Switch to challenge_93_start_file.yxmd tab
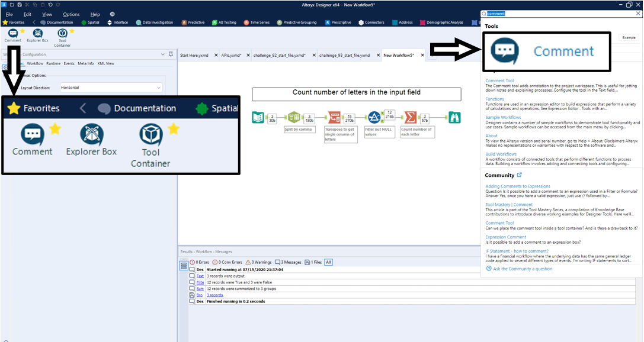Viewport: 644px width, 342px height. point(344,56)
